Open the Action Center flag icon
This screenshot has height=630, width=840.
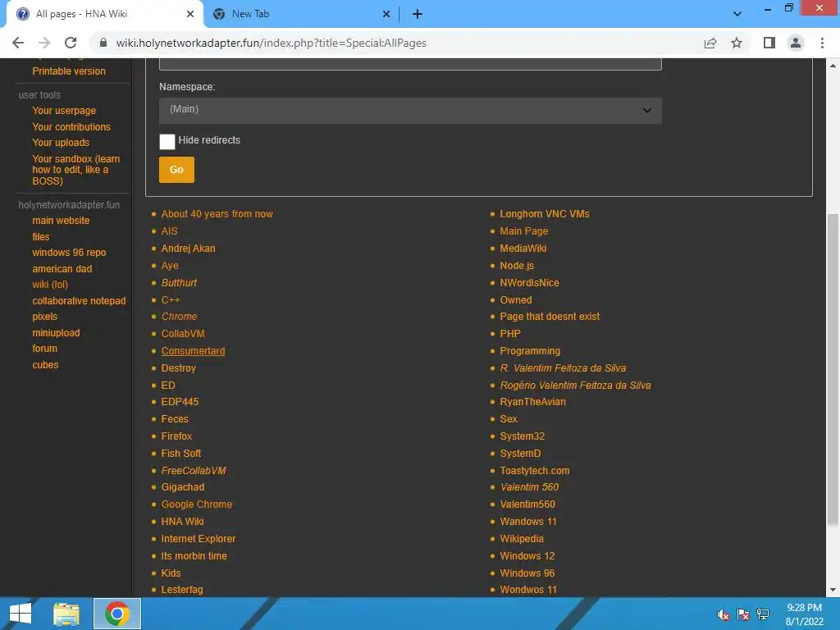coord(743,615)
